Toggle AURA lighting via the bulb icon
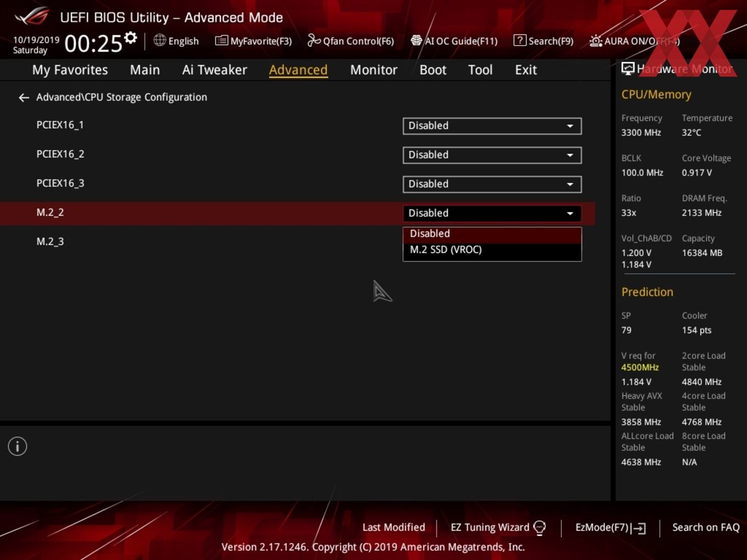Image resolution: width=747 pixels, height=560 pixels. click(x=595, y=41)
